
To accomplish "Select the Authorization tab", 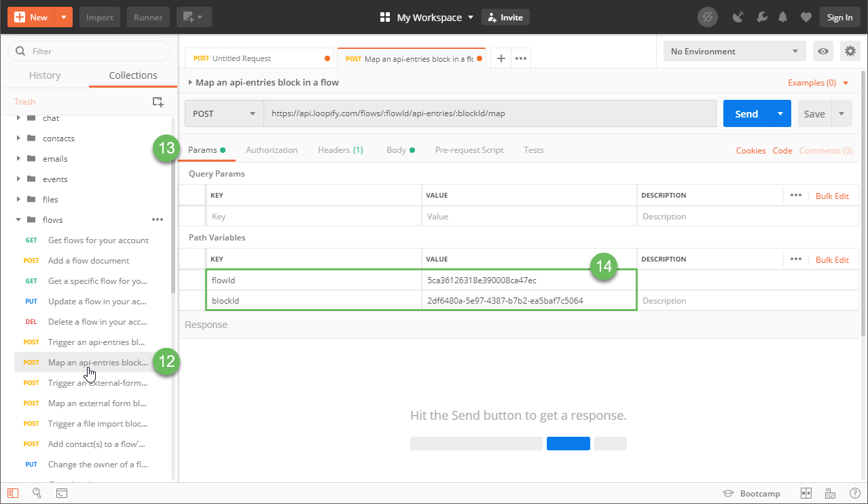I will 272,150.
